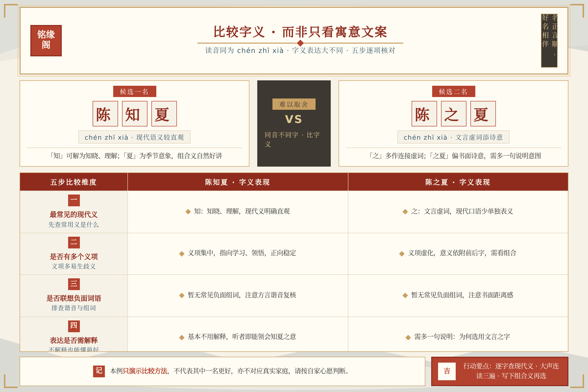
Task: Click the pinyin chip 文言虚词添诗意
Action: click(x=453, y=137)
